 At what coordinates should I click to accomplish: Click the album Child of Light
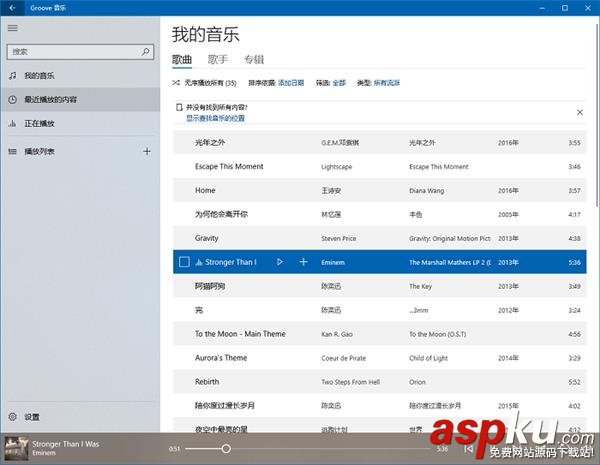[x=428, y=358]
